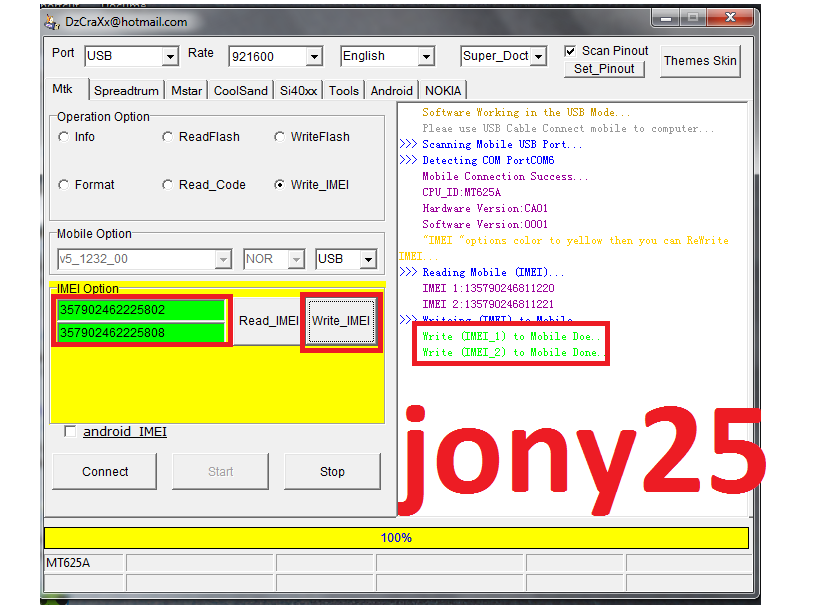Open the Android tab
819x605 pixels.
391,91
